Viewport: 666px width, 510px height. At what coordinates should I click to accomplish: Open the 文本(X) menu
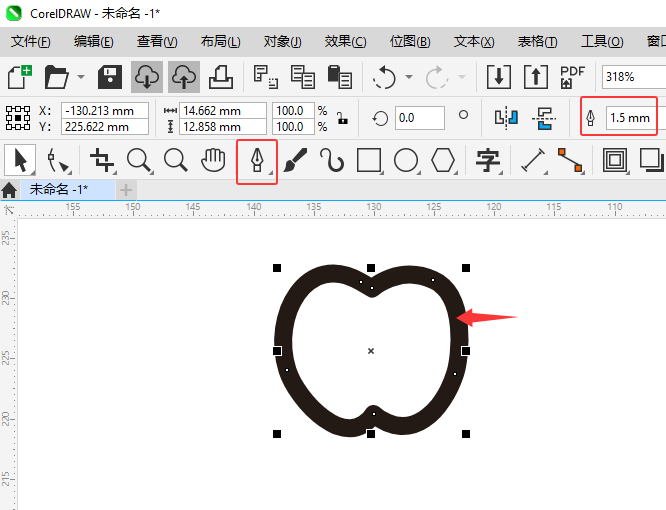(x=474, y=41)
